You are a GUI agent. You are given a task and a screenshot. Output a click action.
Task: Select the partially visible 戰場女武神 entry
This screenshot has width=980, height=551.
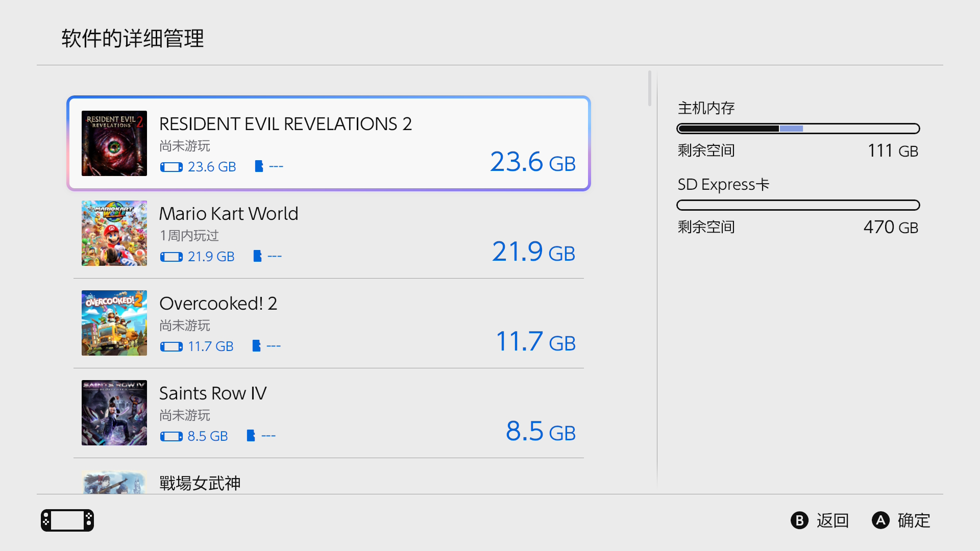tap(329, 482)
